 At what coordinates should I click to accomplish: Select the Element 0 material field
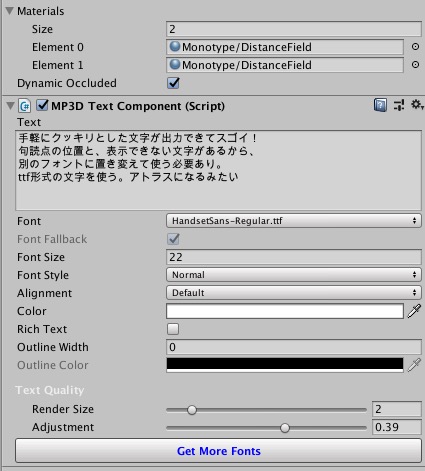(285, 47)
